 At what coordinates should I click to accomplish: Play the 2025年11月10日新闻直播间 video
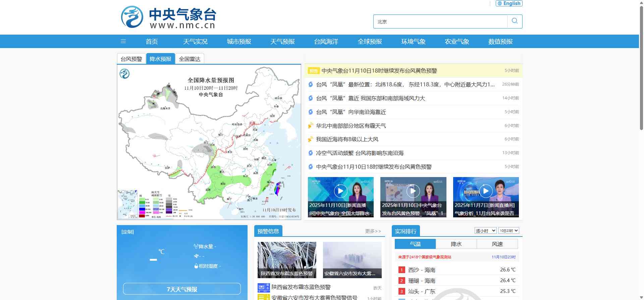(340, 191)
